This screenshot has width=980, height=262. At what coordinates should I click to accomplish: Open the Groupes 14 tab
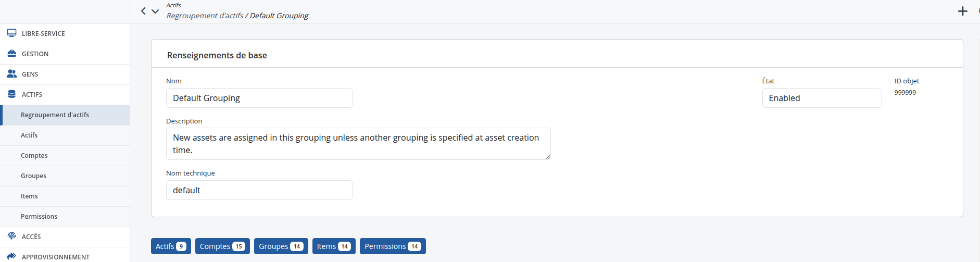pos(281,246)
